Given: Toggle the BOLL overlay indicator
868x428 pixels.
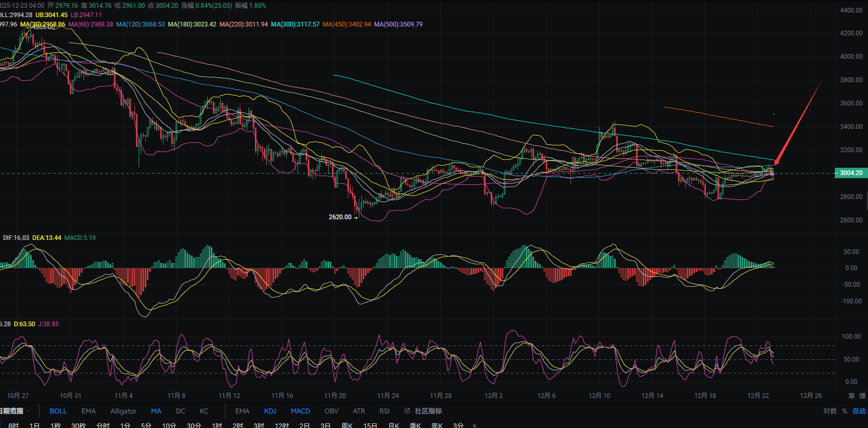Looking at the screenshot, I should [58, 411].
